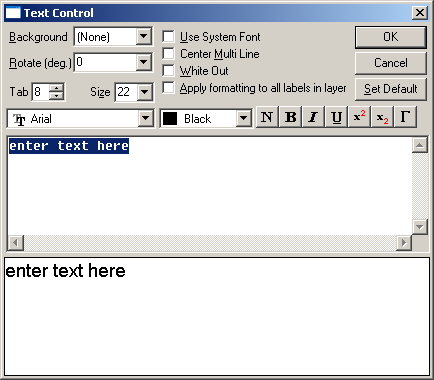This screenshot has width=434, height=380.
Task: Click the TrueType font icon beside Arial
Action: coord(19,119)
